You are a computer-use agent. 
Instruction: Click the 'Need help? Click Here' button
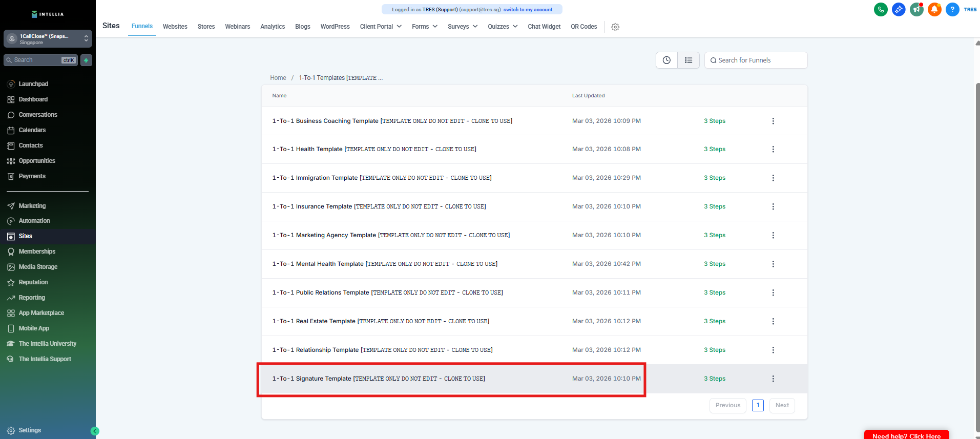tap(906, 434)
